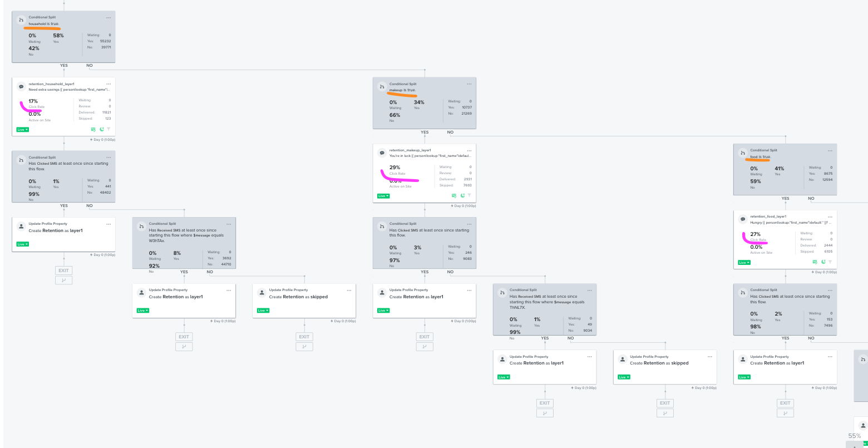Click split icon on 'makeup is true' card

[x=382, y=86]
